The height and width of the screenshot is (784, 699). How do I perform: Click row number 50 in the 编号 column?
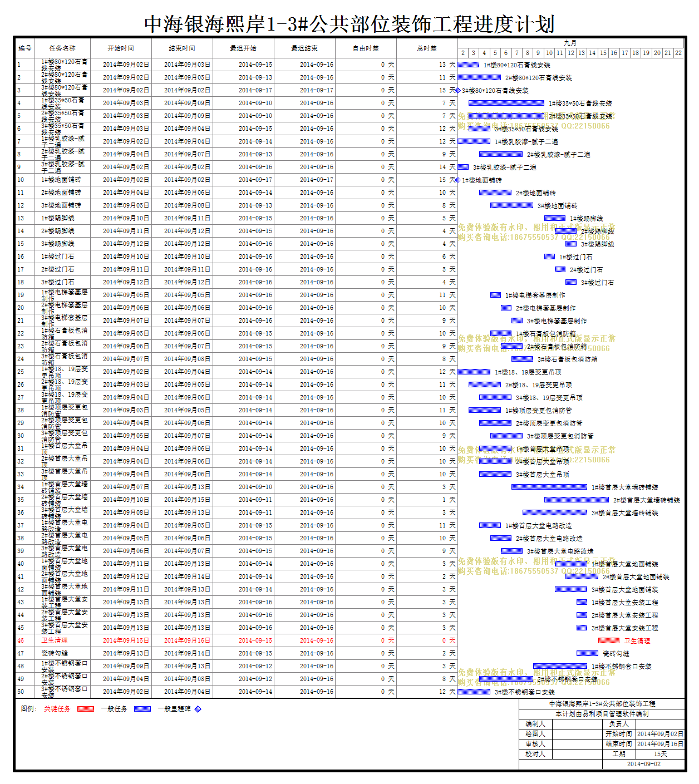tap(21, 692)
